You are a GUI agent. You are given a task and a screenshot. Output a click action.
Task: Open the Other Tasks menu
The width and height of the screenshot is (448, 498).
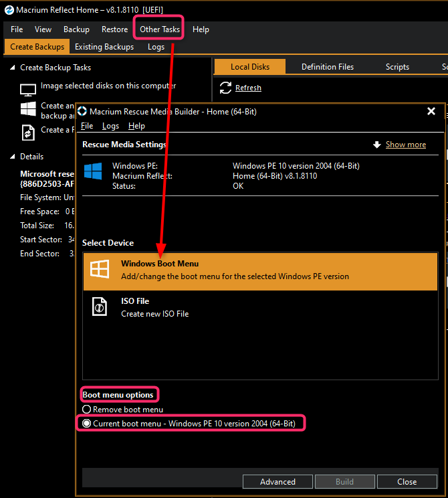point(160,29)
